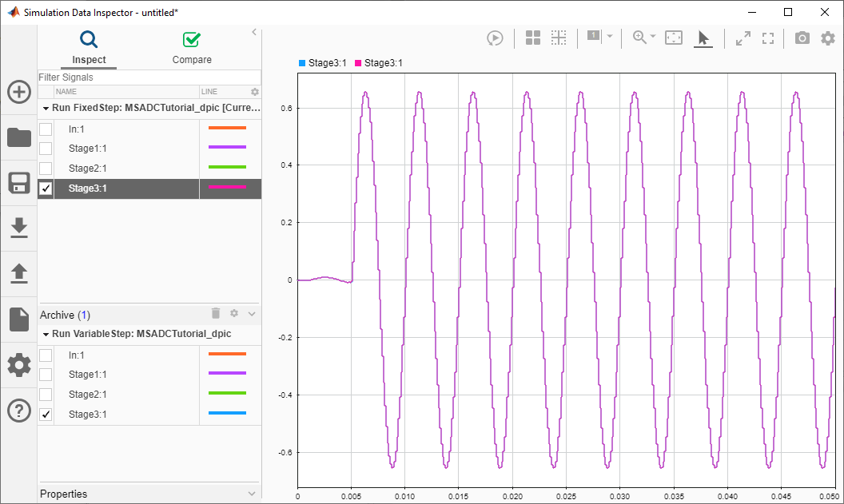Delete archived runs with trash button

pyautogui.click(x=216, y=315)
